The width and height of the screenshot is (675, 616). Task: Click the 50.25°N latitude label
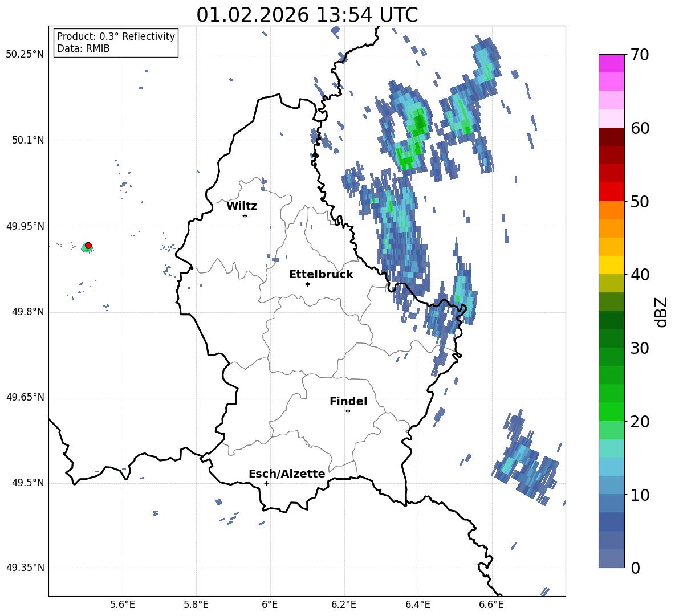coord(25,55)
